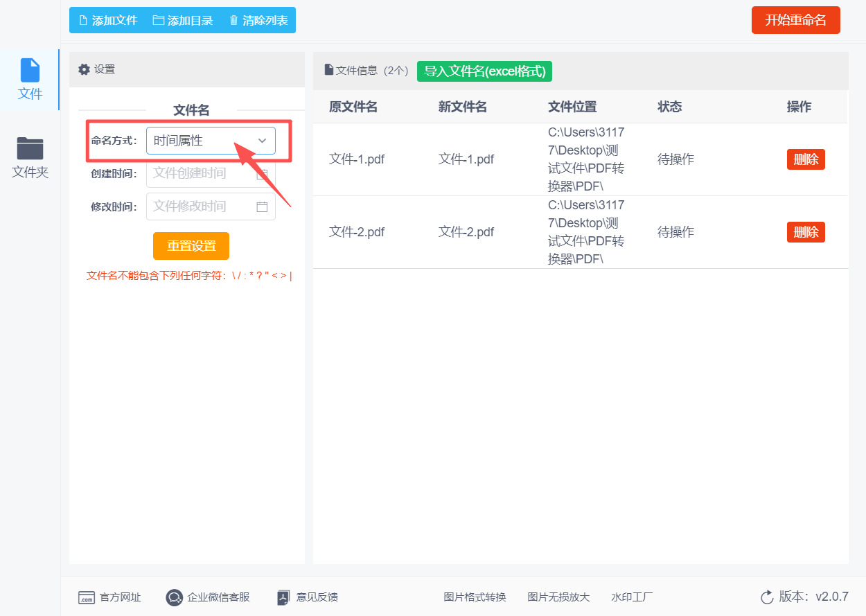This screenshot has width=866, height=616.
Task: Click the 文件创建时间 input field
Action: click(211, 173)
